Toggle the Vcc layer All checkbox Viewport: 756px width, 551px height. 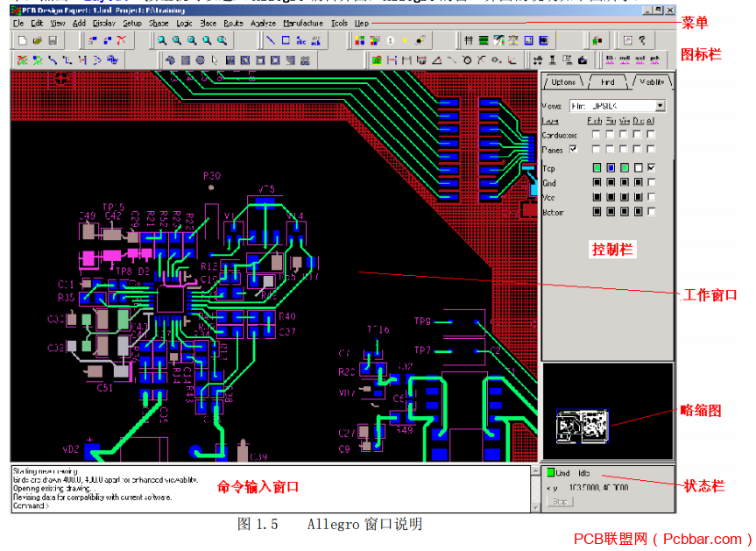coord(652,197)
